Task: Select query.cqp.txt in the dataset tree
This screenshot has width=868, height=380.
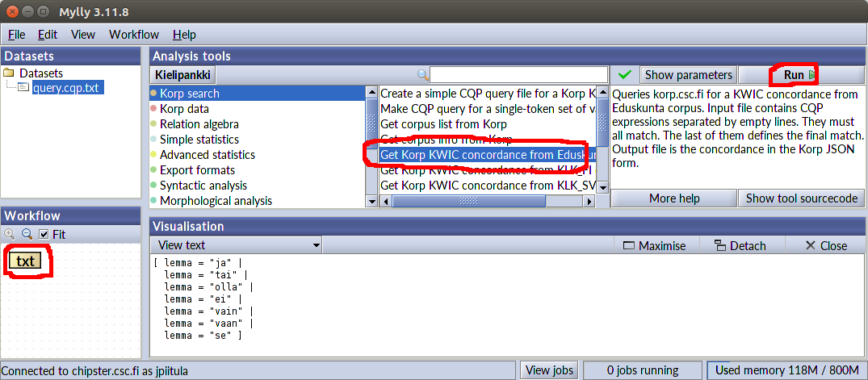Action: [x=65, y=88]
